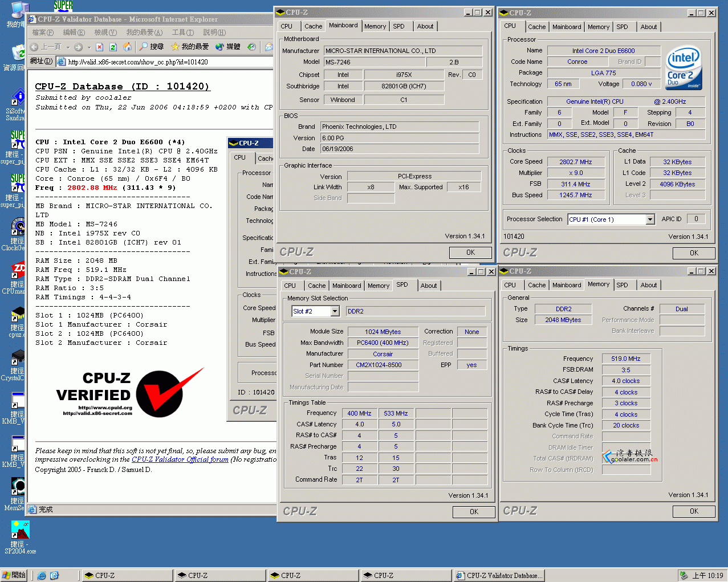Image resolution: width=728 pixels, height=582 pixels.
Task: Click the system tray icon beside the clock
Action: [684, 576]
